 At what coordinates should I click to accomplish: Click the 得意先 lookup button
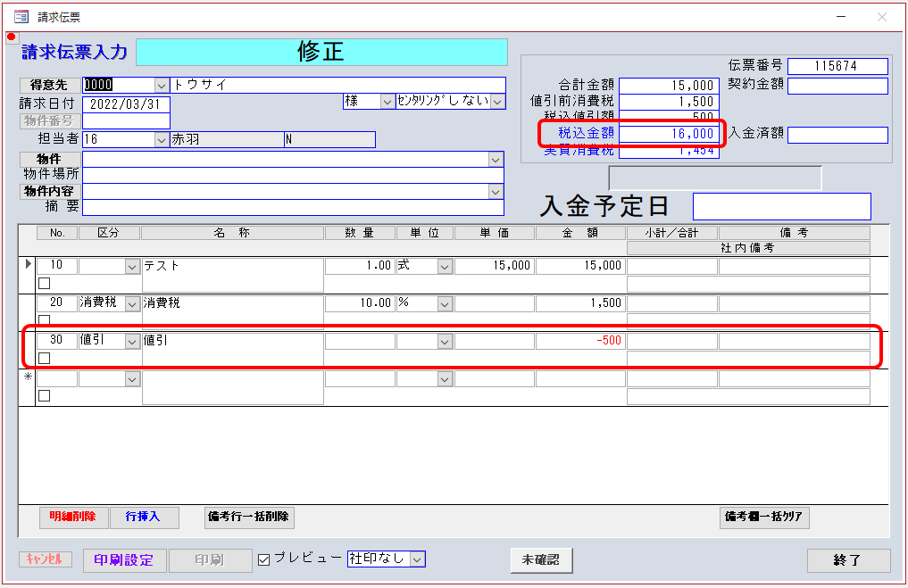[x=49, y=85]
